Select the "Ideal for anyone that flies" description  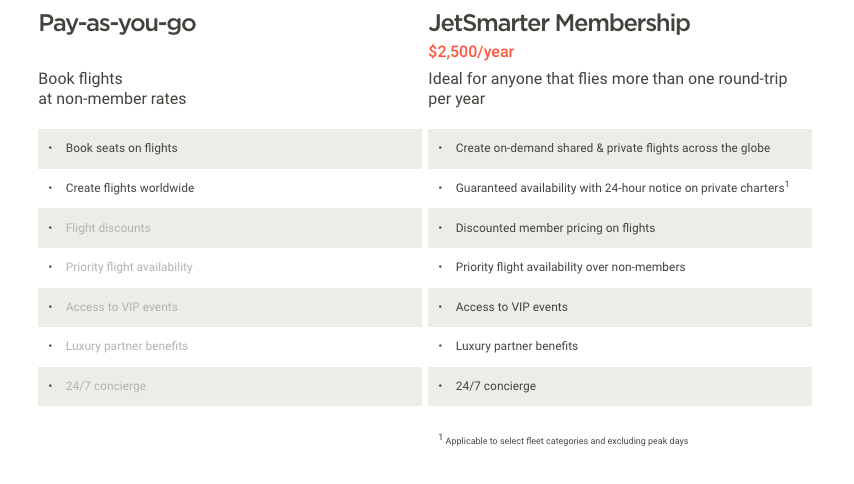click(614, 88)
